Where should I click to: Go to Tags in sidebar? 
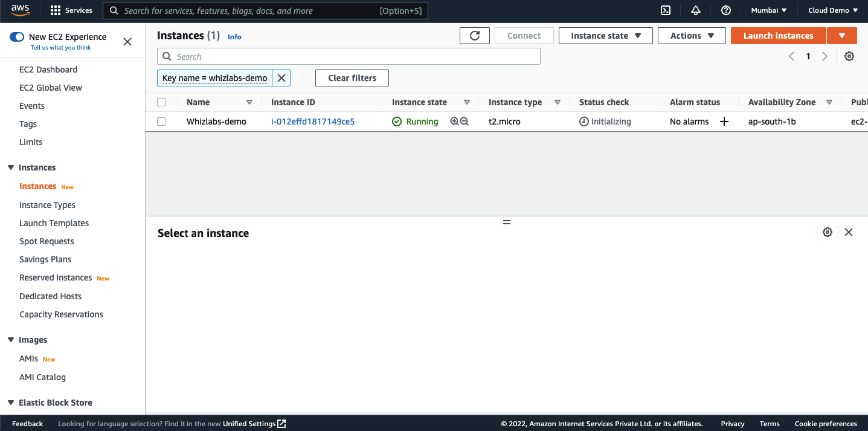tap(28, 124)
